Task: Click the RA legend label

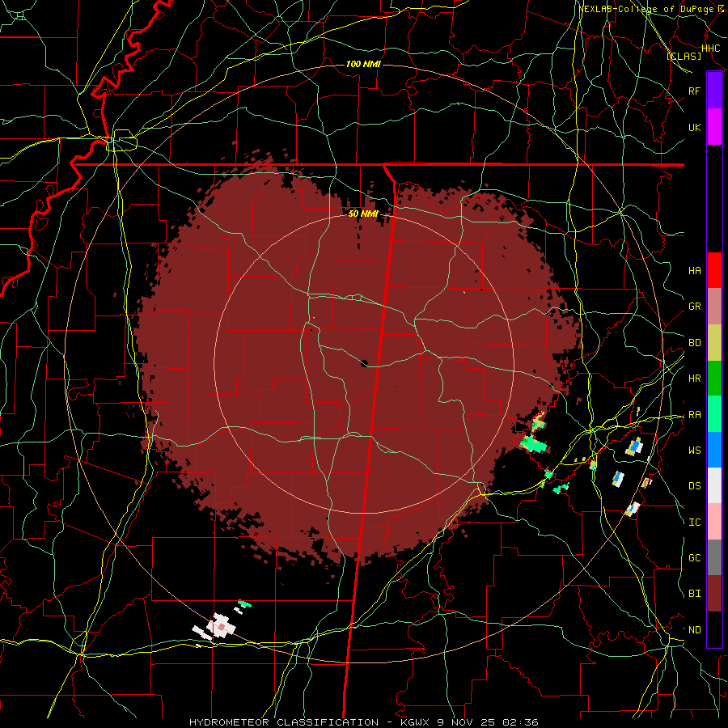Action: click(x=695, y=415)
